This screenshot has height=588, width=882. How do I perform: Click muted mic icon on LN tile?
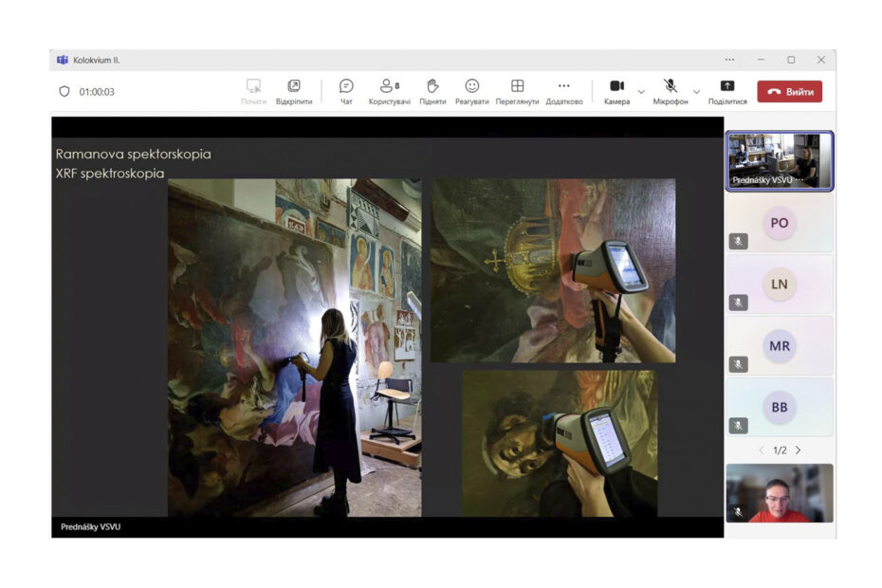(739, 303)
